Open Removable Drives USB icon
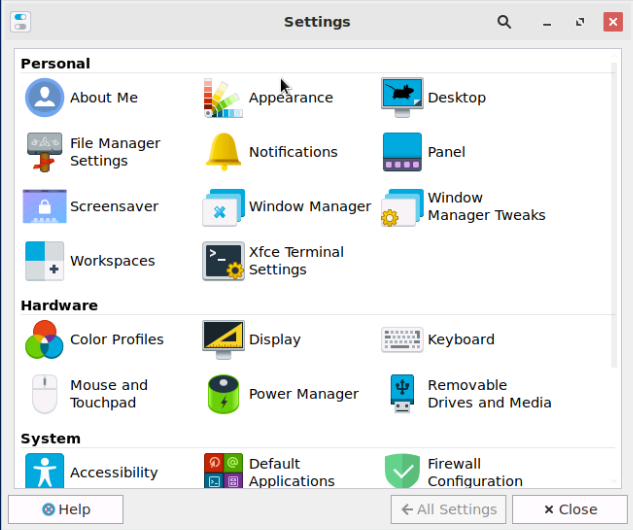 (402, 394)
